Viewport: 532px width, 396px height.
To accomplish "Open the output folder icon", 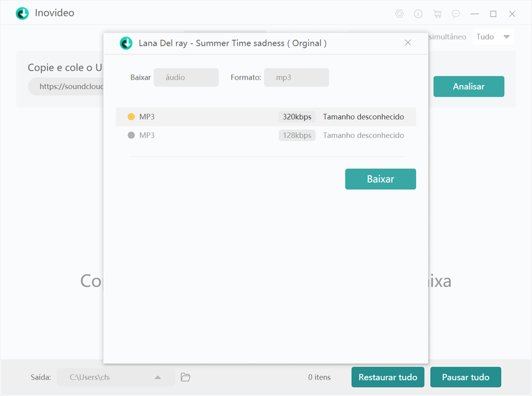I will click(x=185, y=377).
